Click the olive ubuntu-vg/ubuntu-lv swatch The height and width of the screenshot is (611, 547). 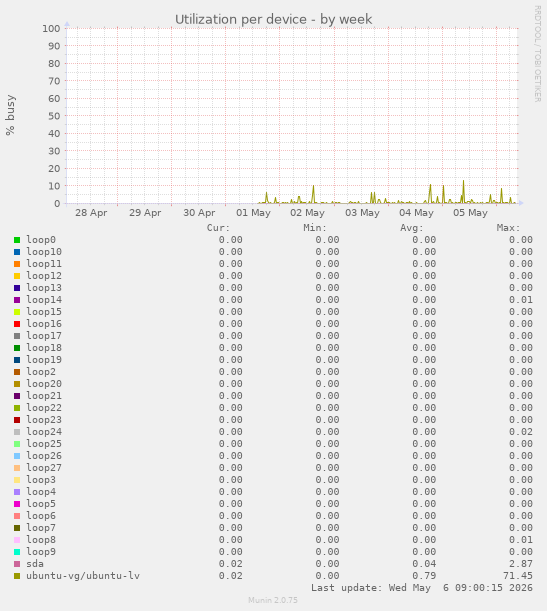point(17,576)
